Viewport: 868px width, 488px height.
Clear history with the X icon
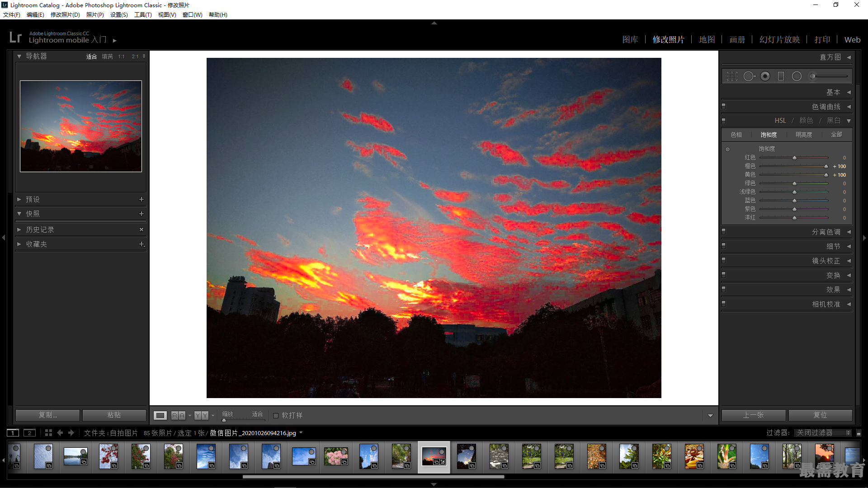tap(142, 230)
